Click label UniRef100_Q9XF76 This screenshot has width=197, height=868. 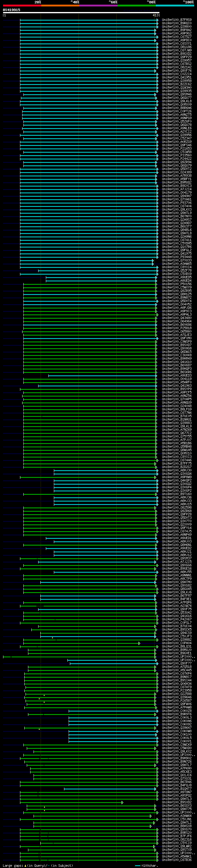coord(177,71)
